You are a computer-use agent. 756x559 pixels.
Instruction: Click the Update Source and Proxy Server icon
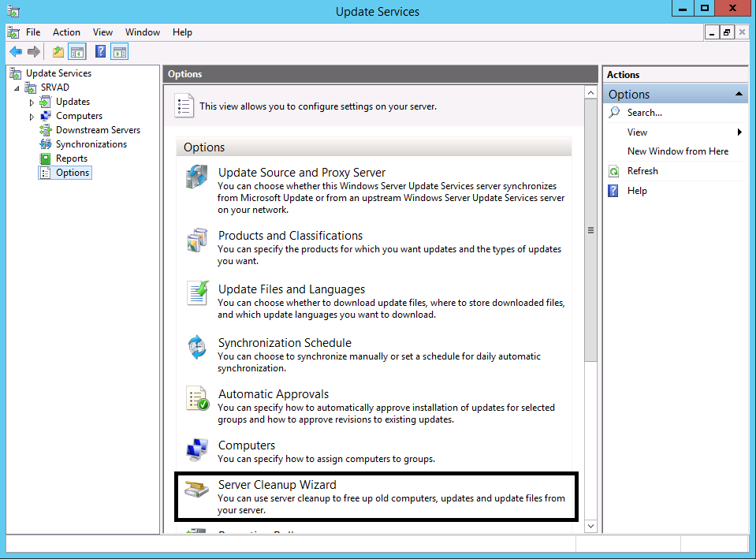click(x=197, y=177)
